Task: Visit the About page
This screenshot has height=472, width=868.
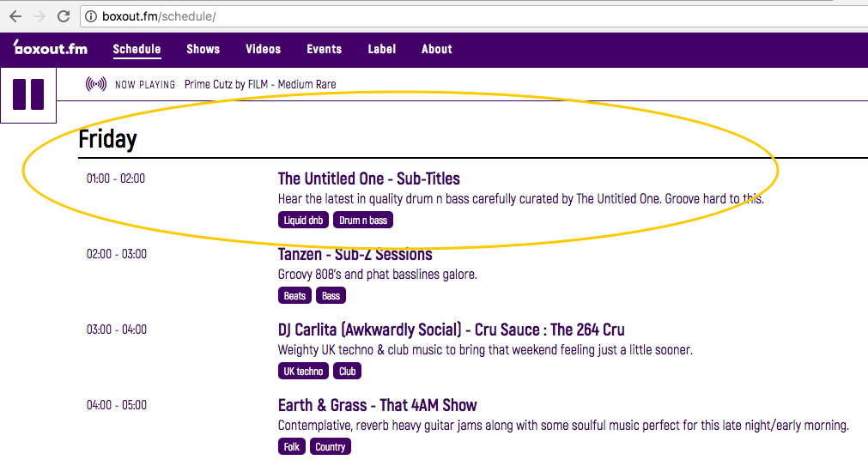Action: [436, 49]
